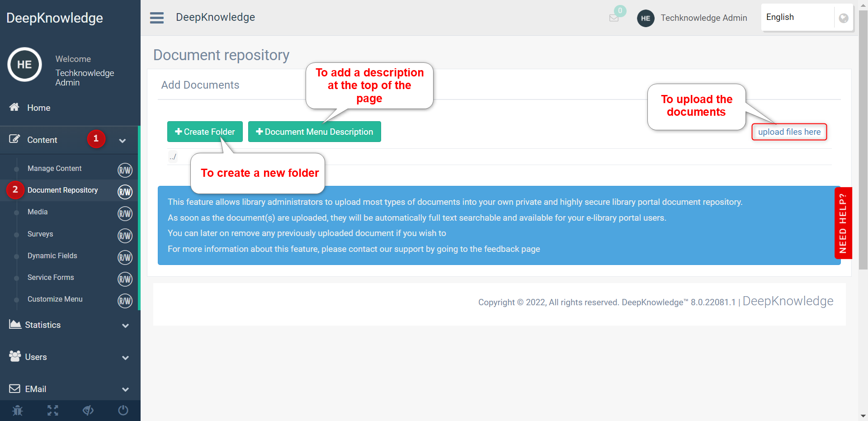
Task: Click the upload files here link
Action: pyautogui.click(x=789, y=132)
